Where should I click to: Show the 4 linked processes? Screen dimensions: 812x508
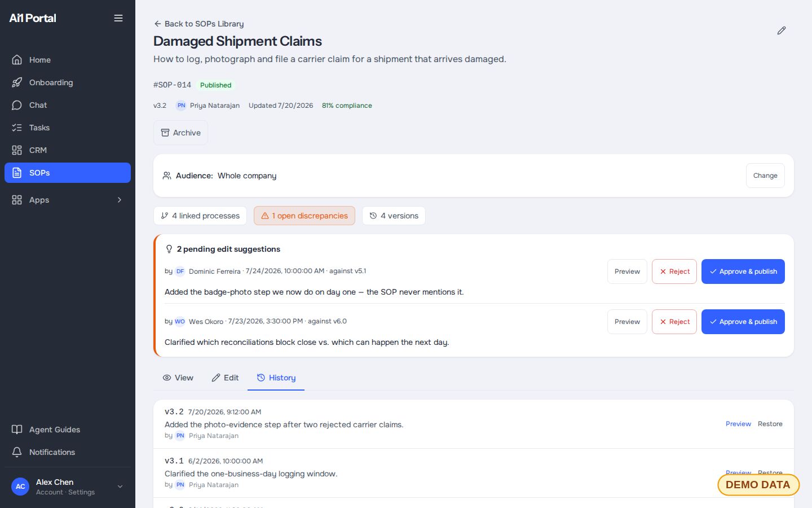click(x=200, y=216)
